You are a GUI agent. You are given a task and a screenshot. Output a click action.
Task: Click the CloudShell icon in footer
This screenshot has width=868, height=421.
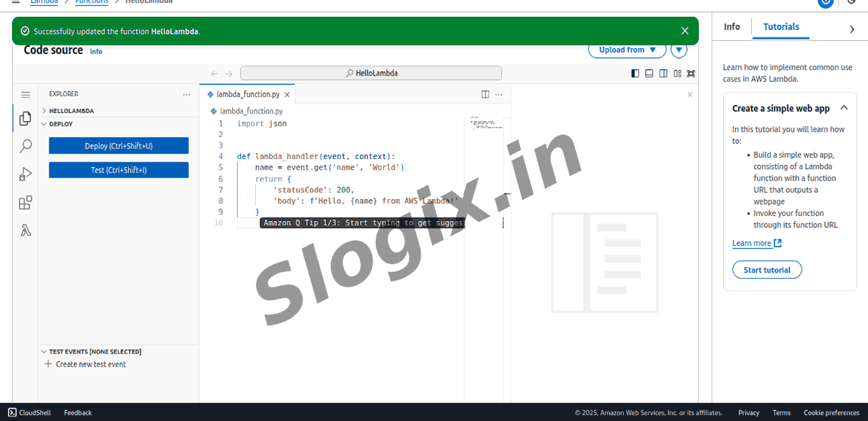tap(12, 412)
